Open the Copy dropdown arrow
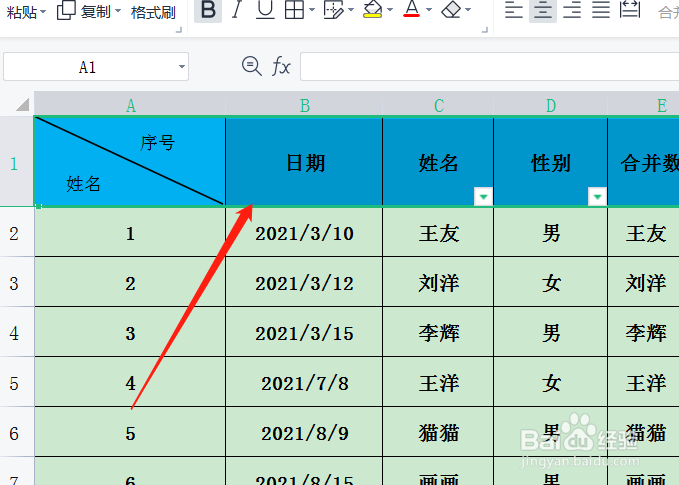This screenshot has height=485, width=679. click(118, 10)
